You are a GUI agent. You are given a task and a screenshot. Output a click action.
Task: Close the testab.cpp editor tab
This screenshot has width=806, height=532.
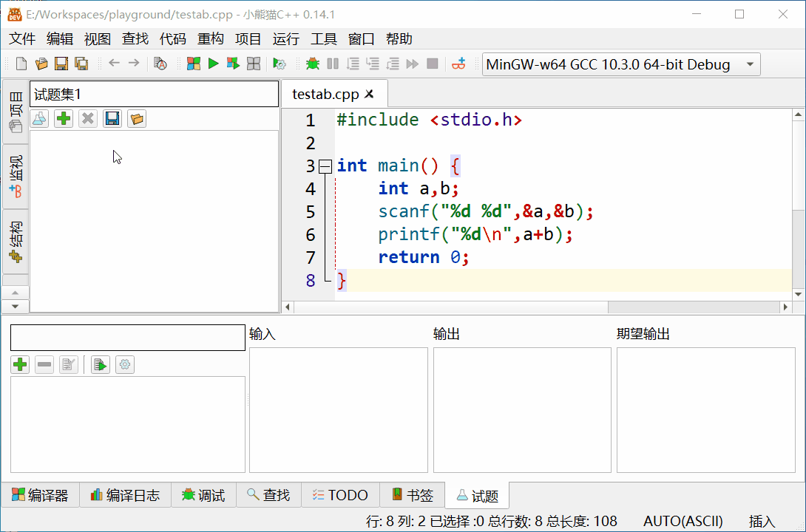(x=370, y=94)
